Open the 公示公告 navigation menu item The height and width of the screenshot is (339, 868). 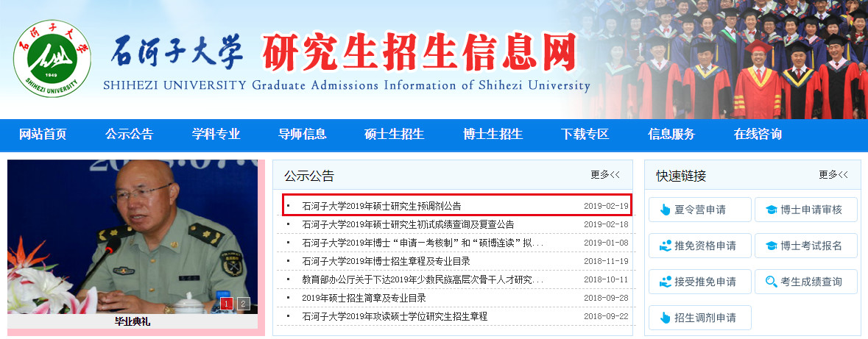(129, 134)
